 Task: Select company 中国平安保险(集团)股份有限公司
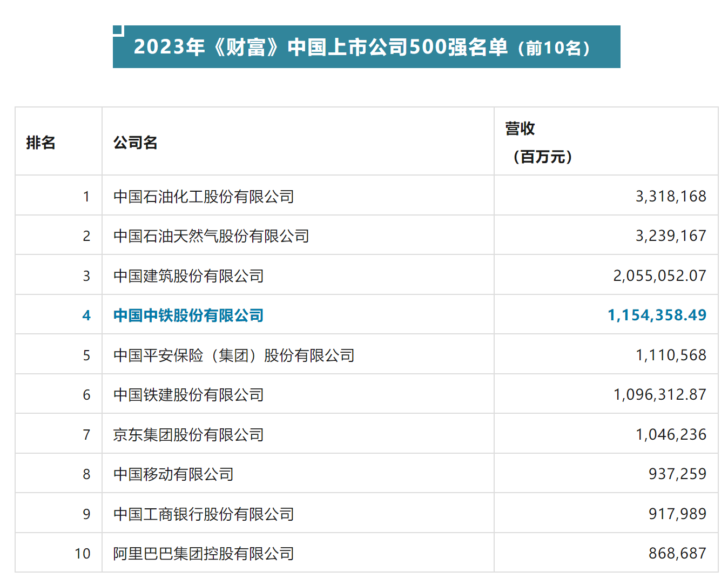(234, 355)
